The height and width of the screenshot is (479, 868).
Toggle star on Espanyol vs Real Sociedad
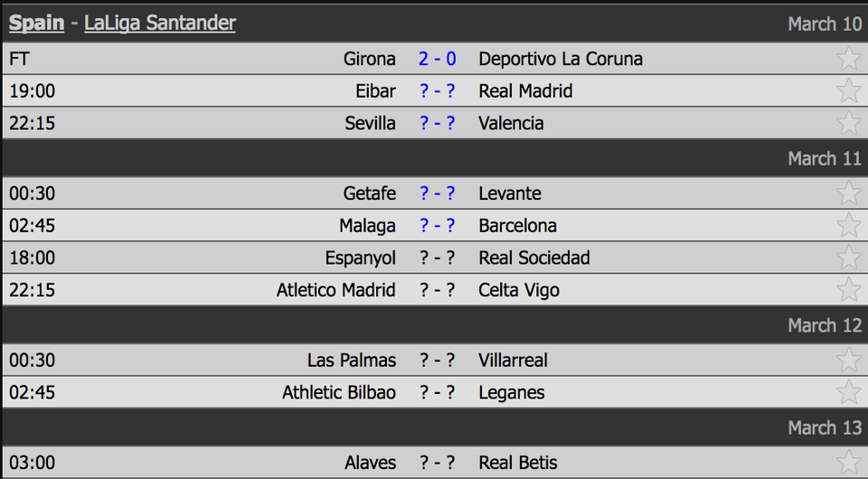point(848,258)
